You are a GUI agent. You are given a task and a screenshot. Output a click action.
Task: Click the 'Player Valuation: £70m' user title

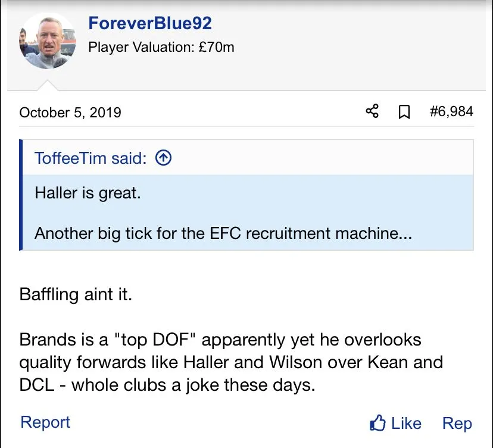coord(161,47)
